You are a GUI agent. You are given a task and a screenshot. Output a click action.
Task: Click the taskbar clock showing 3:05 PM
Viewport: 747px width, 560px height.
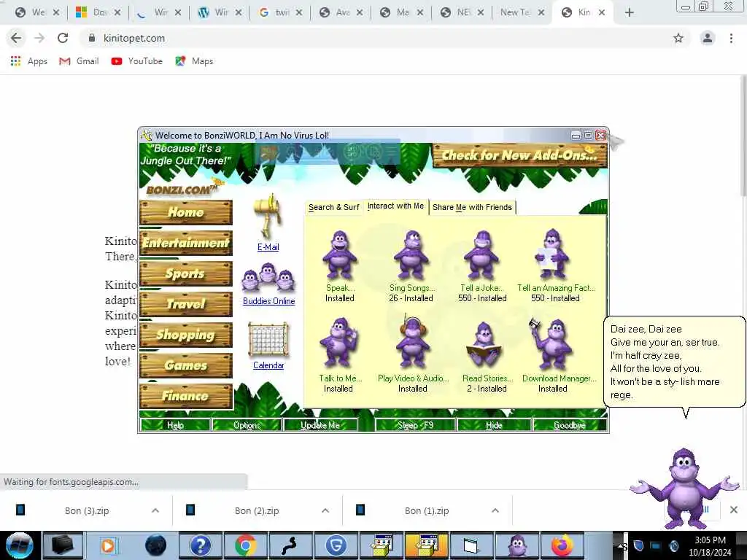click(x=710, y=545)
